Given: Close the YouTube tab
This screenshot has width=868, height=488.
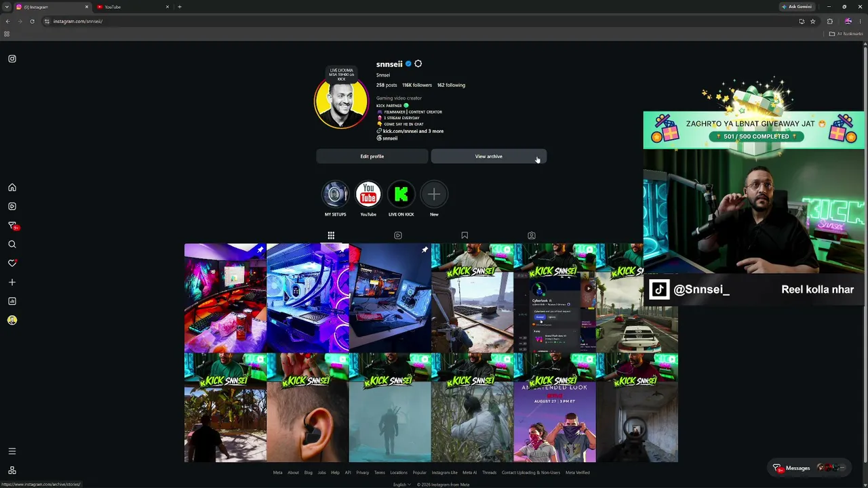Looking at the screenshot, I should (x=167, y=7).
